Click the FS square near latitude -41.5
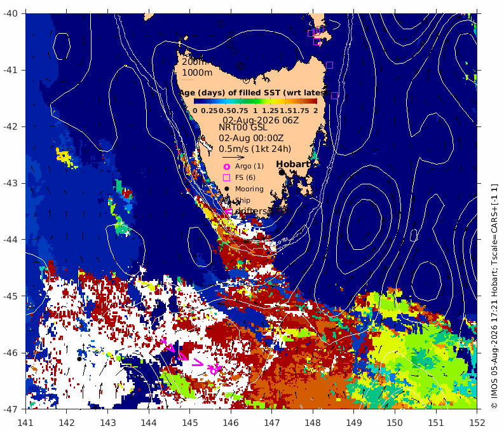 point(334,95)
